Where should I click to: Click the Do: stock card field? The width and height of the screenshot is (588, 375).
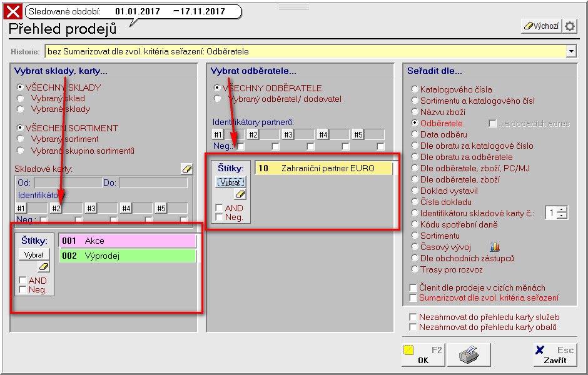pyautogui.click(x=153, y=183)
